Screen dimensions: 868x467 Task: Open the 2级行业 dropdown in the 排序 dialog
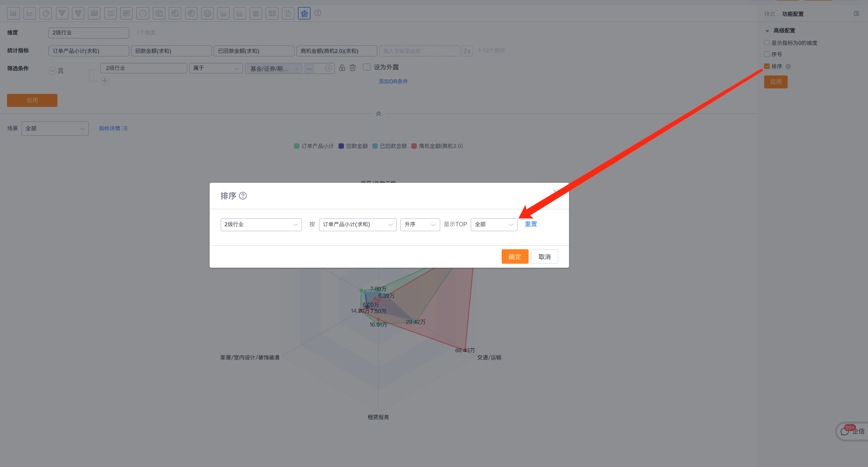(x=261, y=225)
